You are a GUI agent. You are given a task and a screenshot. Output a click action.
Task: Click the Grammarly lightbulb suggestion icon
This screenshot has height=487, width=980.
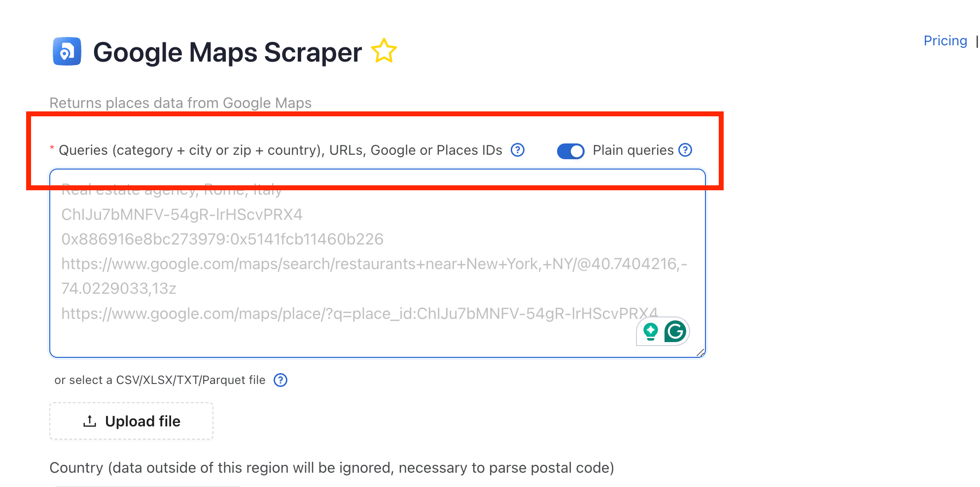[651, 331]
